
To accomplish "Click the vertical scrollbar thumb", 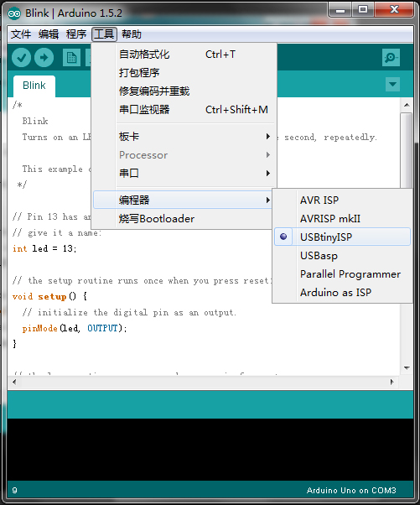I will point(407,150).
